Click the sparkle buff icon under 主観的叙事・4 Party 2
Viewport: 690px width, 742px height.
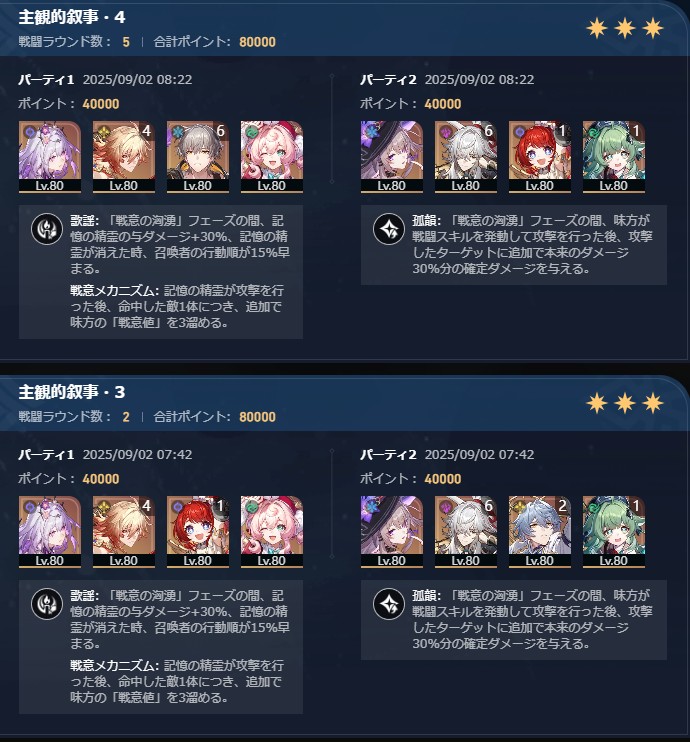389,229
